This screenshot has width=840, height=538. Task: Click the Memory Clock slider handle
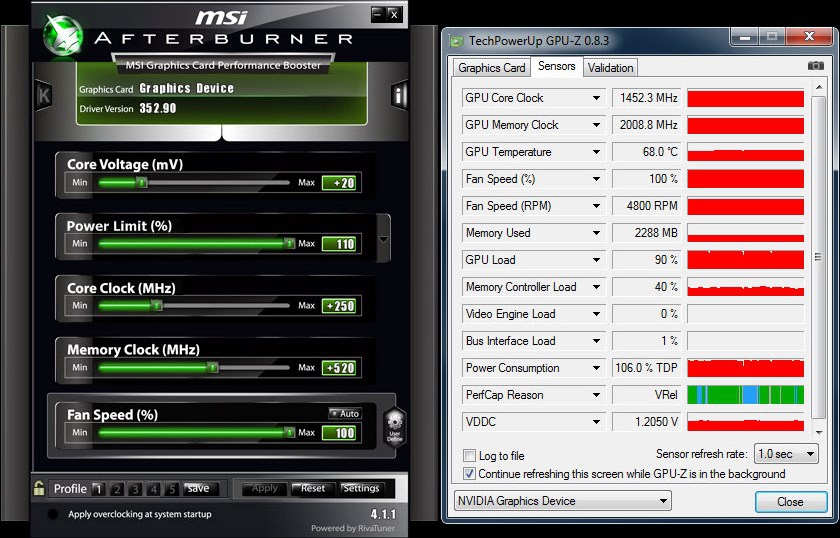[213, 368]
